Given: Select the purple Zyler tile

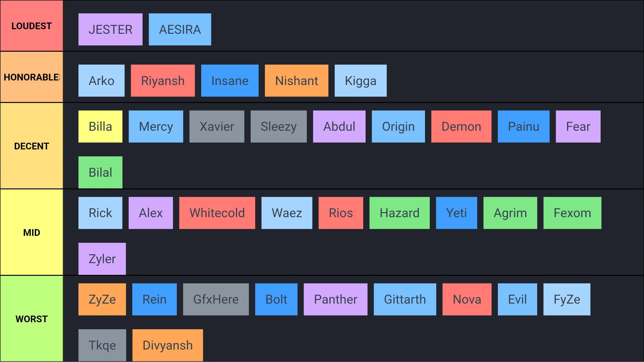Looking at the screenshot, I should pyautogui.click(x=102, y=259).
